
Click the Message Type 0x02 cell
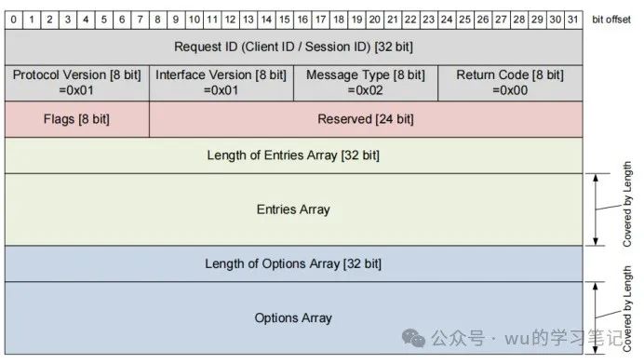point(366,83)
